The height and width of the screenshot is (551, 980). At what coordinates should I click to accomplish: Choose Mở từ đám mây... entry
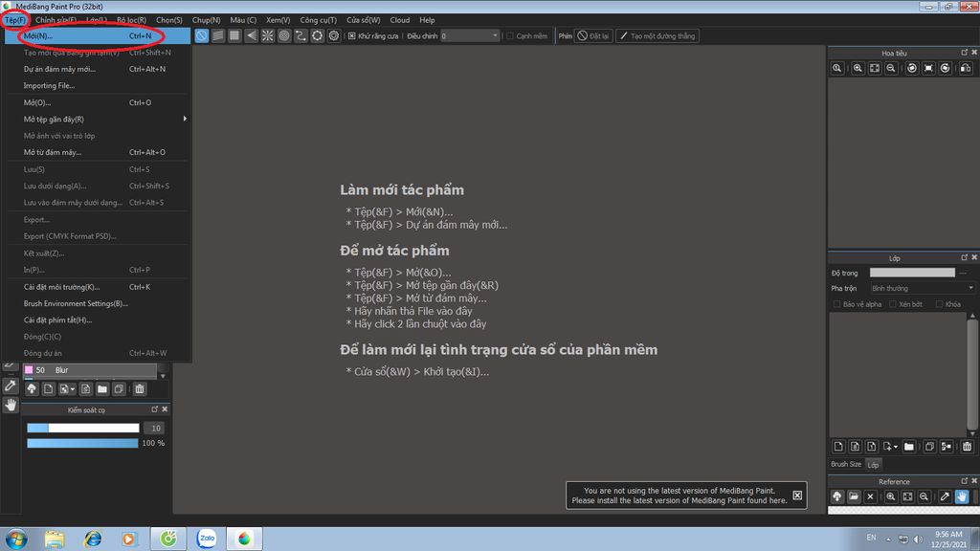(x=97, y=152)
